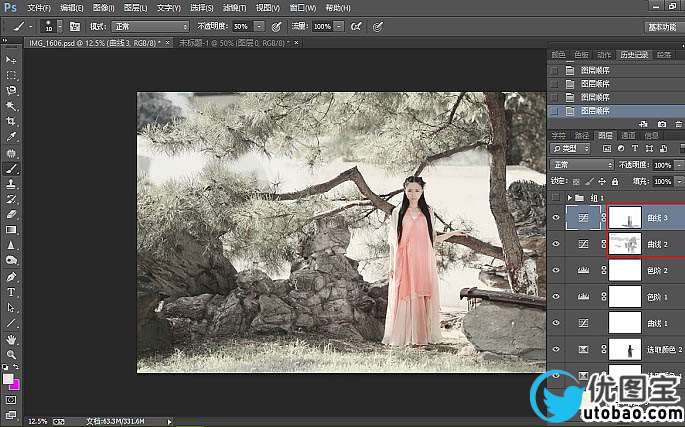The image size is (685, 427).
Task: Toggle Quick Mask mode icon
Action: [11, 400]
